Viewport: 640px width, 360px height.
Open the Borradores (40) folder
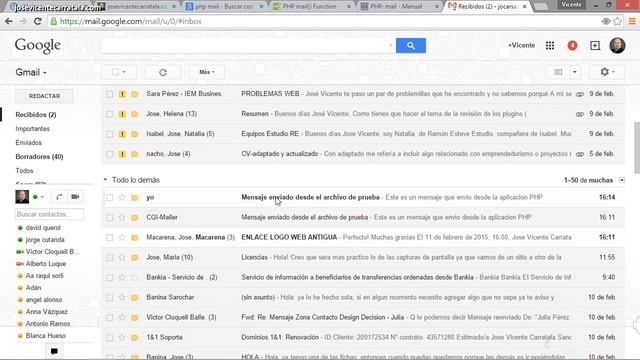click(x=39, y=157)
